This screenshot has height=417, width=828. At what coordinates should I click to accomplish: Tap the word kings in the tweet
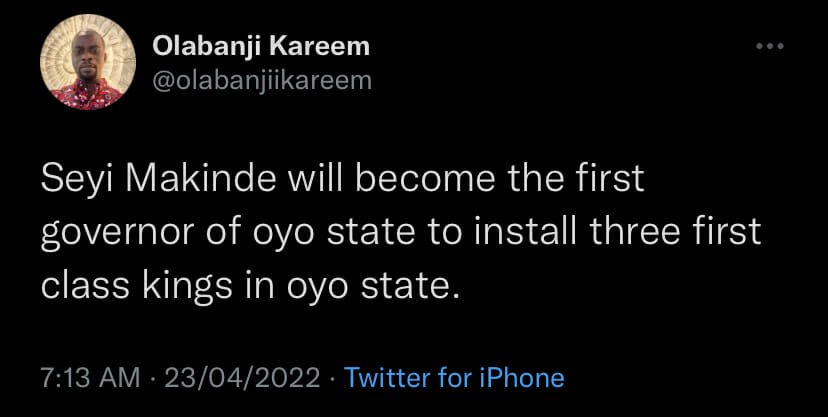[x=179, y=285]
